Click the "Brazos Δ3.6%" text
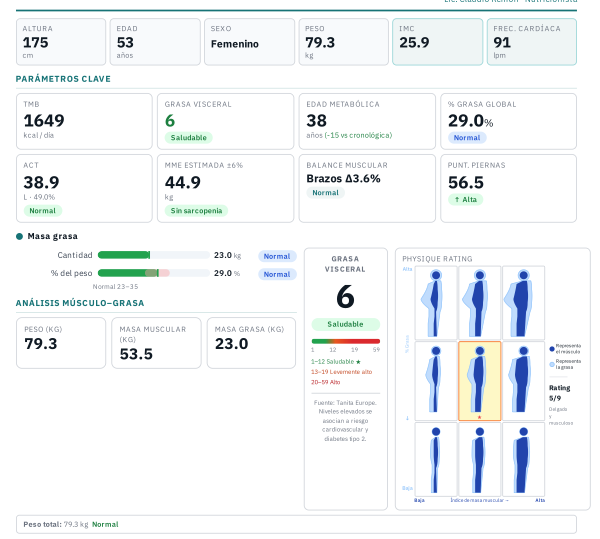 (343, 179)
